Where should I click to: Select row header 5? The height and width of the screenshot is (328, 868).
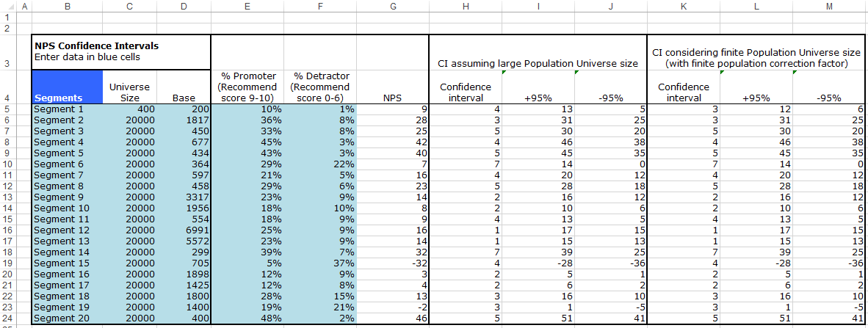click(x=8, y=109)
